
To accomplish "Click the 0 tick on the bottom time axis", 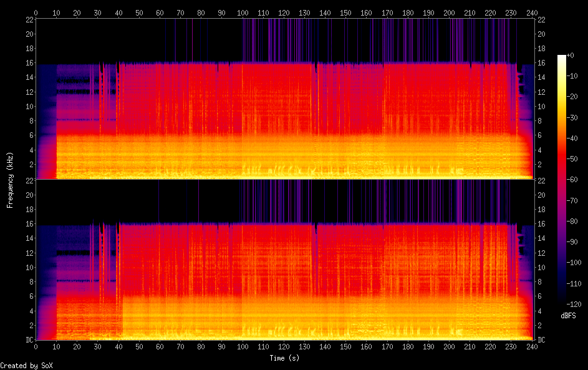I will [x=36, y=346].
